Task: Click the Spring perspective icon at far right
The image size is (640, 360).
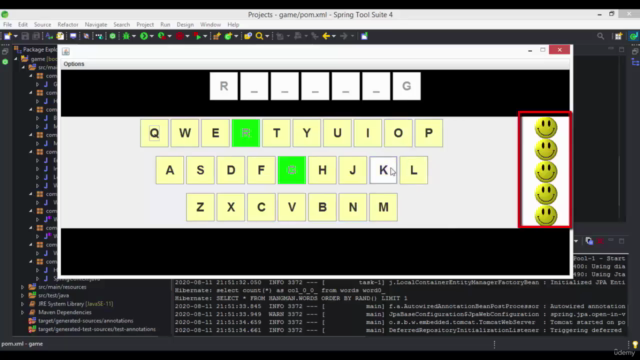Action: 633,36
